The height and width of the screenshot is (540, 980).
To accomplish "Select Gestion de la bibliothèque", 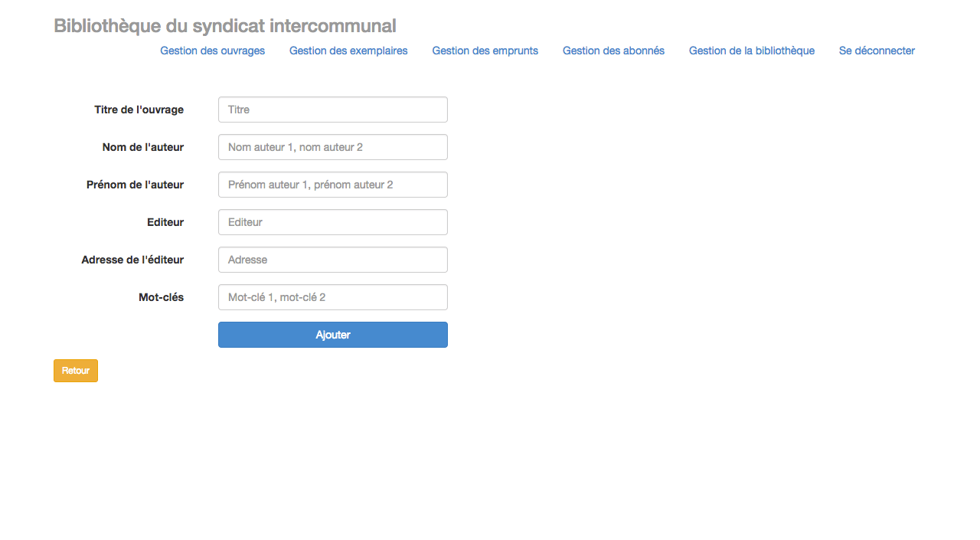I will (x=752, y=51).
